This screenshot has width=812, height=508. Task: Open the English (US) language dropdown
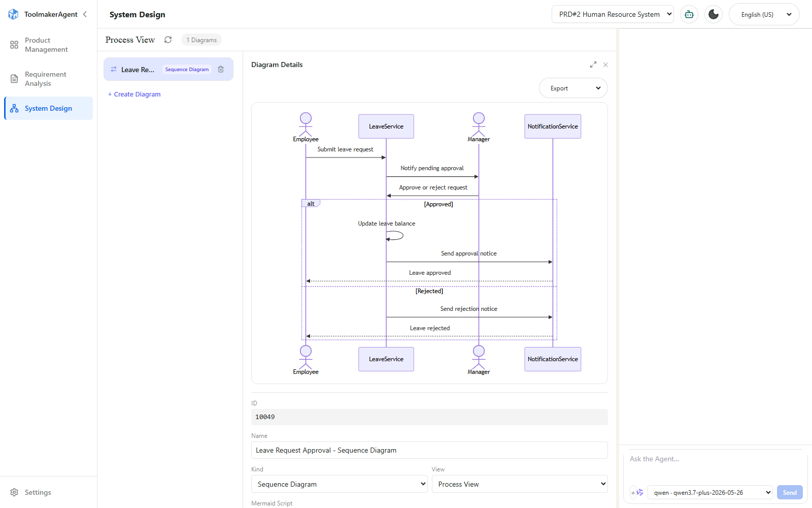[x=764, y=14]
